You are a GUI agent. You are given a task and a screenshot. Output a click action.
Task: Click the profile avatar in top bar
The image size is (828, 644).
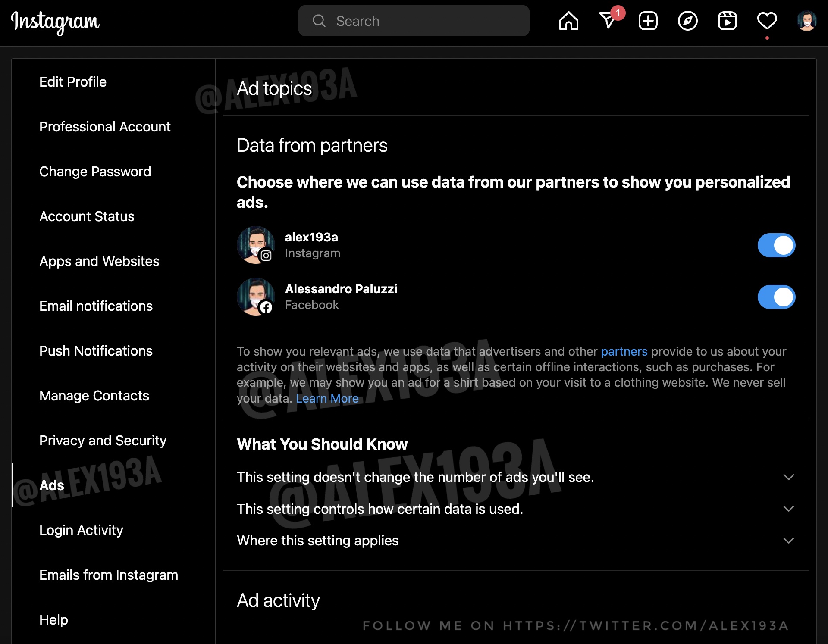tap(806, 21)
